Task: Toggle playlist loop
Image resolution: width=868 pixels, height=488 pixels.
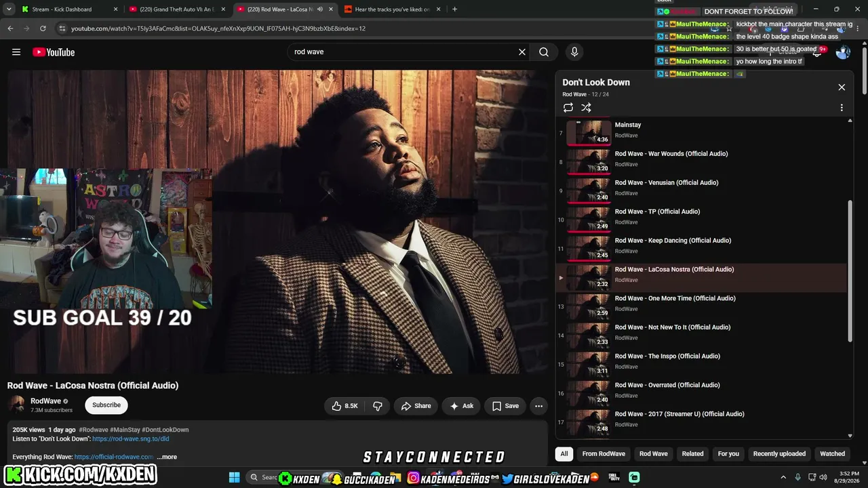Action: pyautogui.click(x=568, y=108)
